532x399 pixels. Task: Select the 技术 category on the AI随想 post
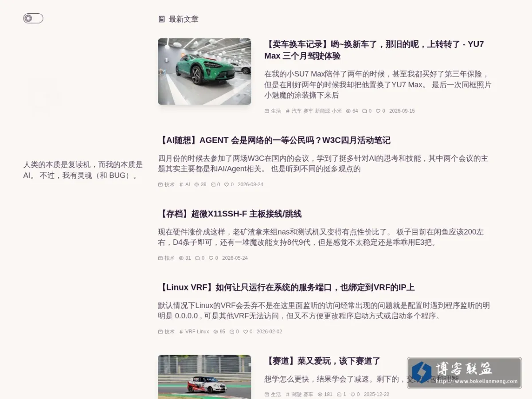coord(169,185)
